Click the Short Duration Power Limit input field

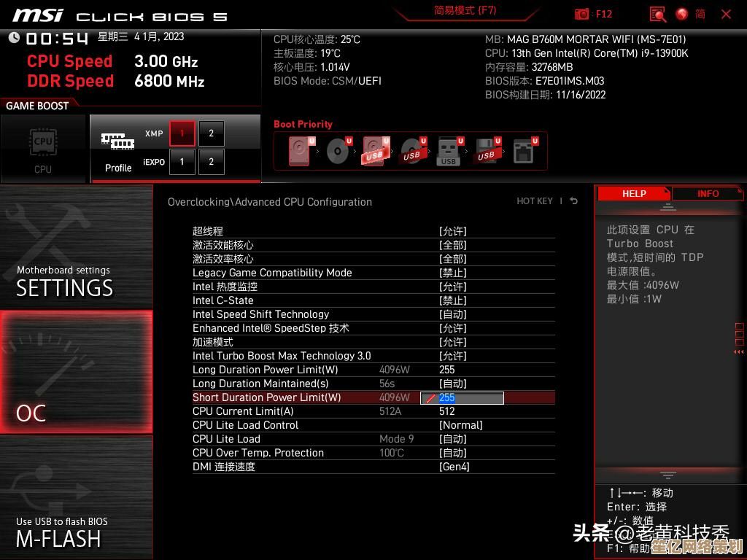point(462,398)
